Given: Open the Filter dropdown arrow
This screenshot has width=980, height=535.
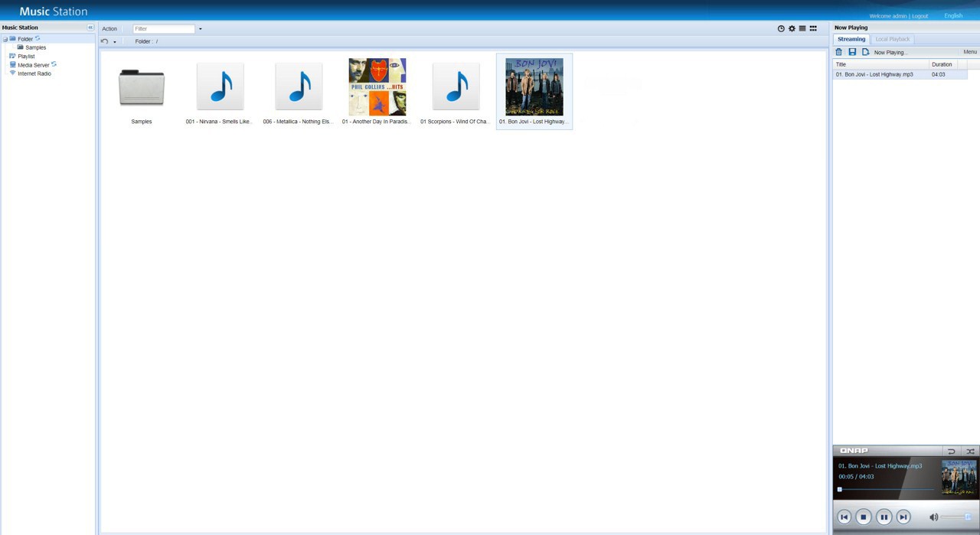Looking at the screenshot, I should 201,29.
